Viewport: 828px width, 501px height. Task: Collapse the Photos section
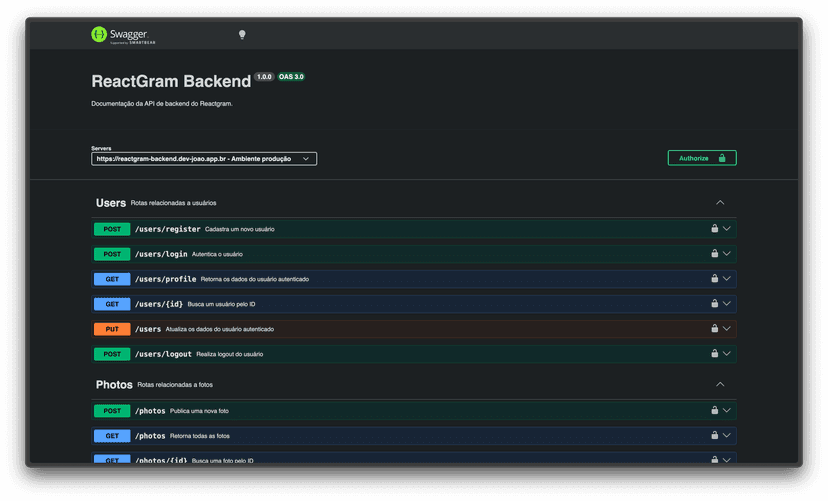coord(720,384)
